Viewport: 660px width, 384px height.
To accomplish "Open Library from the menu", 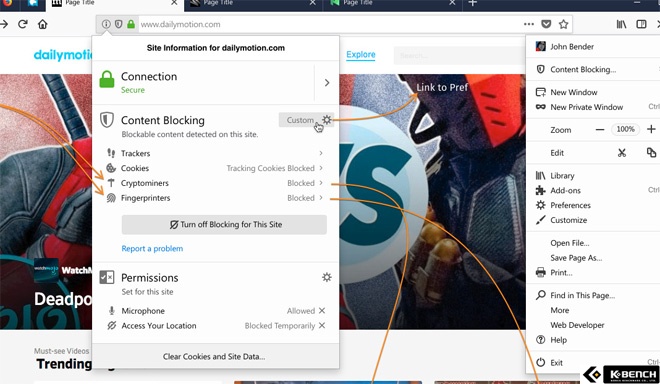I will (x=593, y=175).
